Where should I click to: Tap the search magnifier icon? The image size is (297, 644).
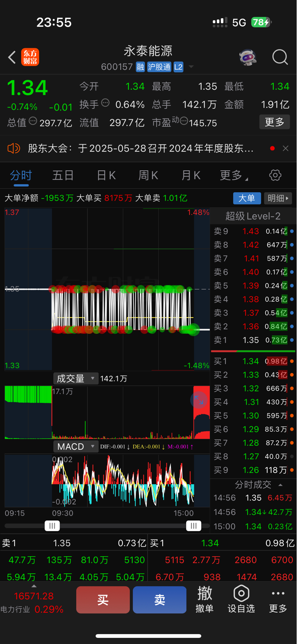pyautogui.click(x=280, y=57)
